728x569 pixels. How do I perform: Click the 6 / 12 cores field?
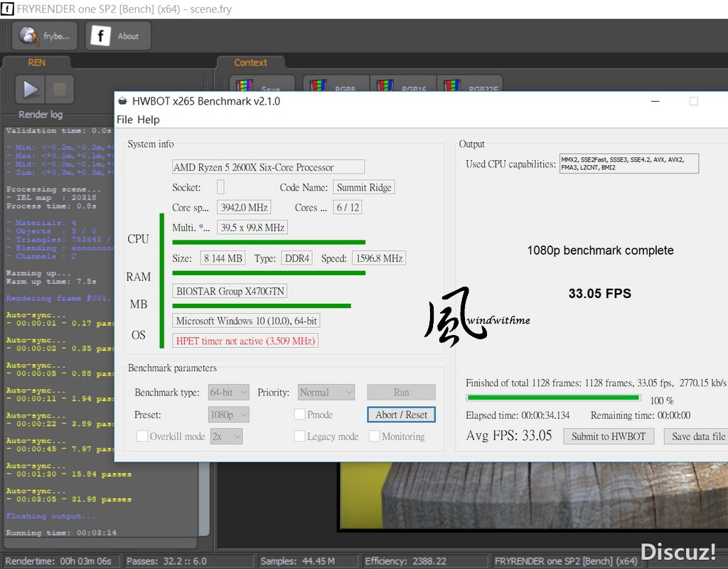pos(348,208)
